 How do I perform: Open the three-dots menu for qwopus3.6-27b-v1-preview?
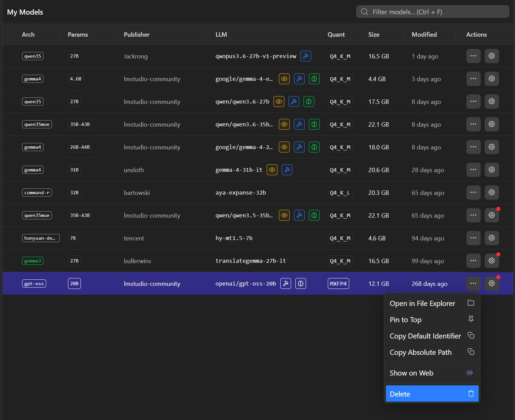pyautogui.click(x=473, y=56)
